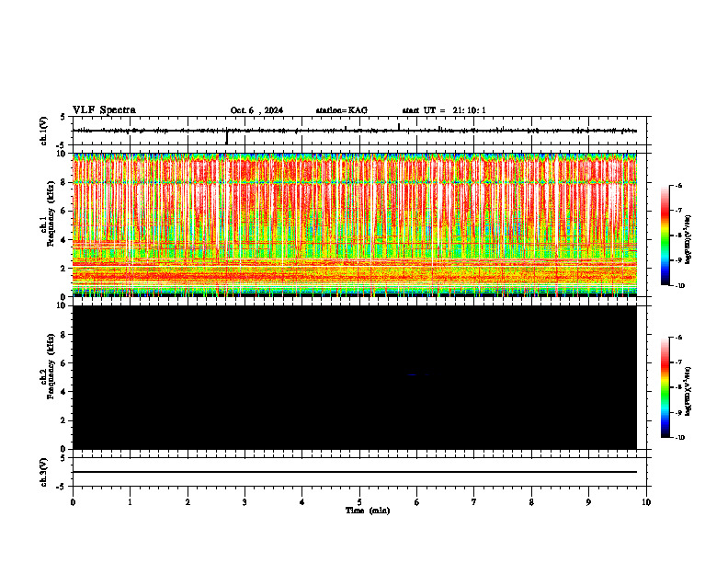The image size is (728, 563).
Task: Click the time axis tick label '10'
Action: [x=646, y=502]
